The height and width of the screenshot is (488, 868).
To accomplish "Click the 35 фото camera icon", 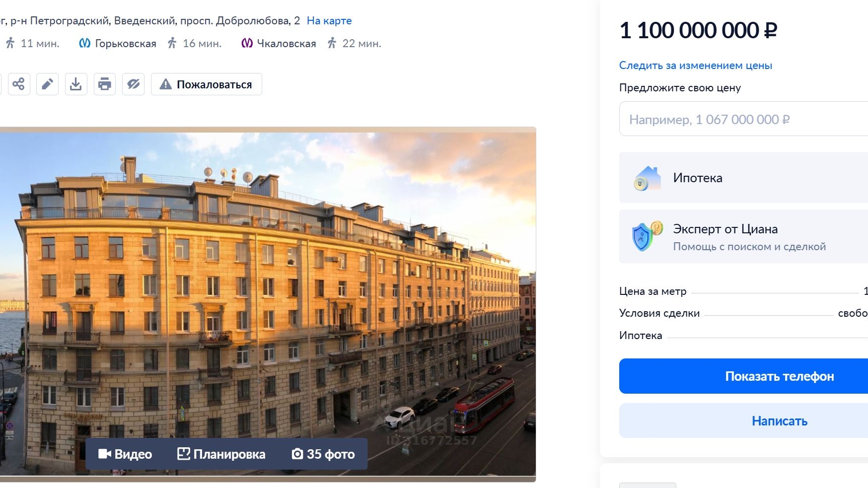I will point(297,454).
